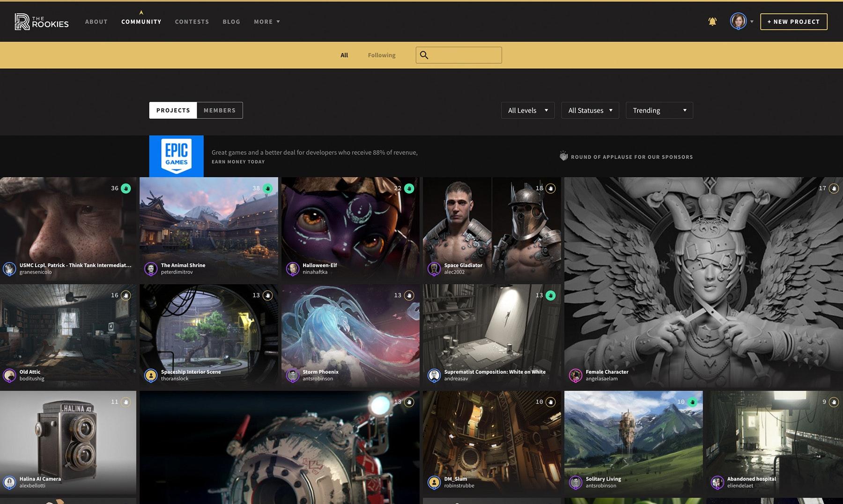
Task: Click the New Project button
Action: [x=793, y=22]
